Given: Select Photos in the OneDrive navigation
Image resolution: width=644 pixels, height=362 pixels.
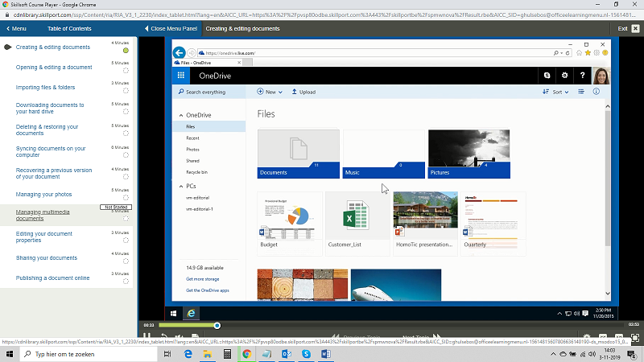Looking at the screenshot, I should coord(192,150).
